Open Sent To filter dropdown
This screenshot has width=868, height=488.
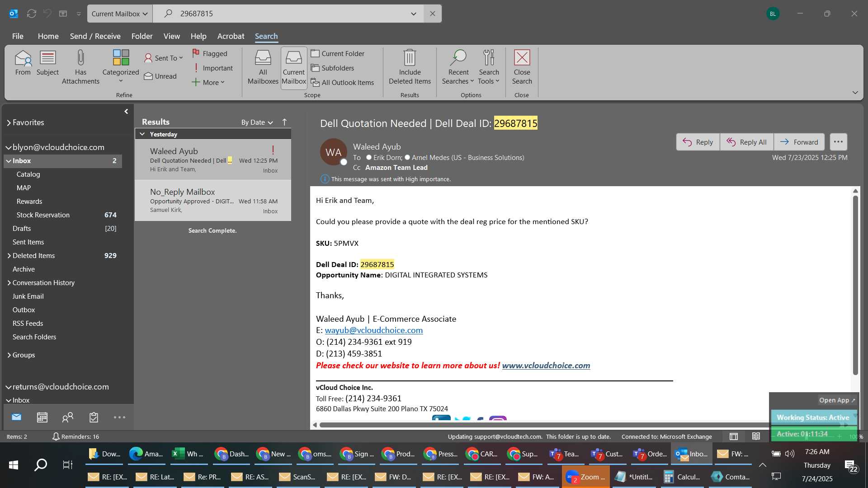(164, 58)
